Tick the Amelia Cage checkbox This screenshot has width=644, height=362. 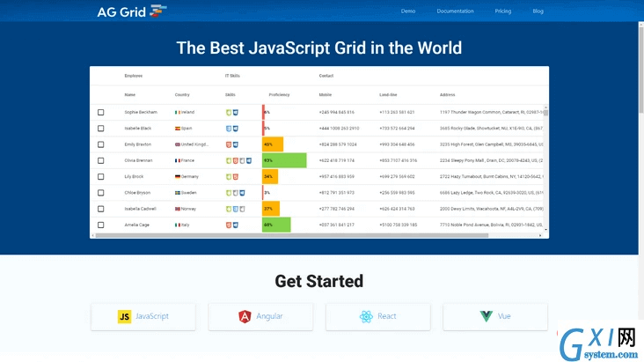point(100,225)
